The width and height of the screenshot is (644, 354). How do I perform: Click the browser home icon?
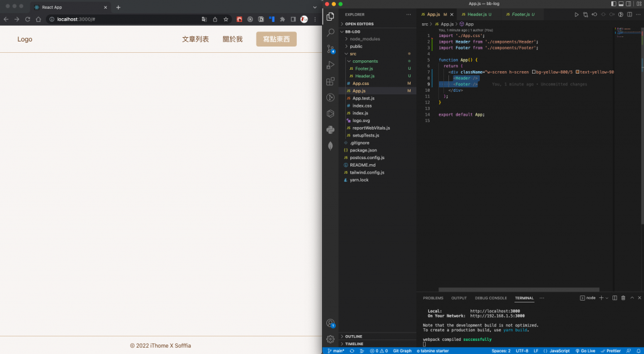pyautogui.click(x=38, y=19)
